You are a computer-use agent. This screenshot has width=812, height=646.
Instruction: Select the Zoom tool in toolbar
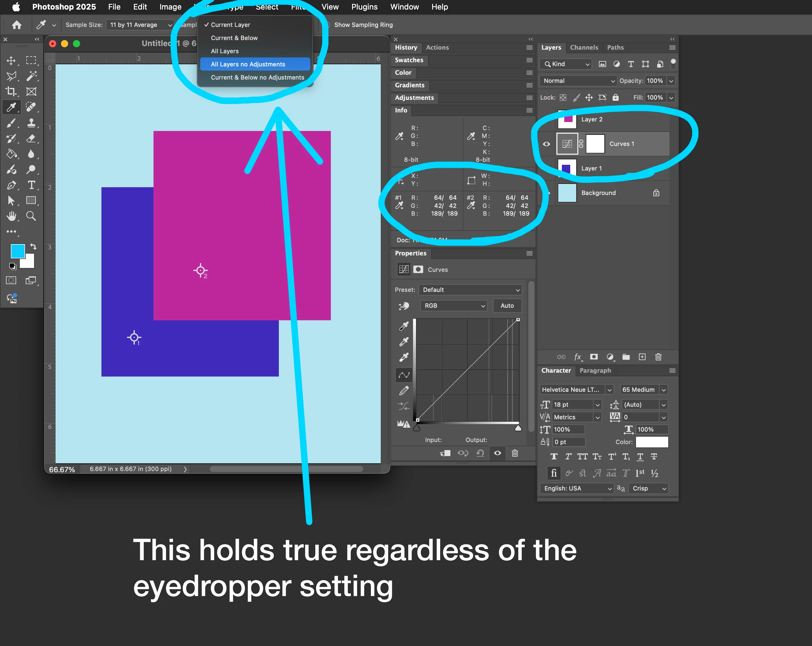(31, 216)
